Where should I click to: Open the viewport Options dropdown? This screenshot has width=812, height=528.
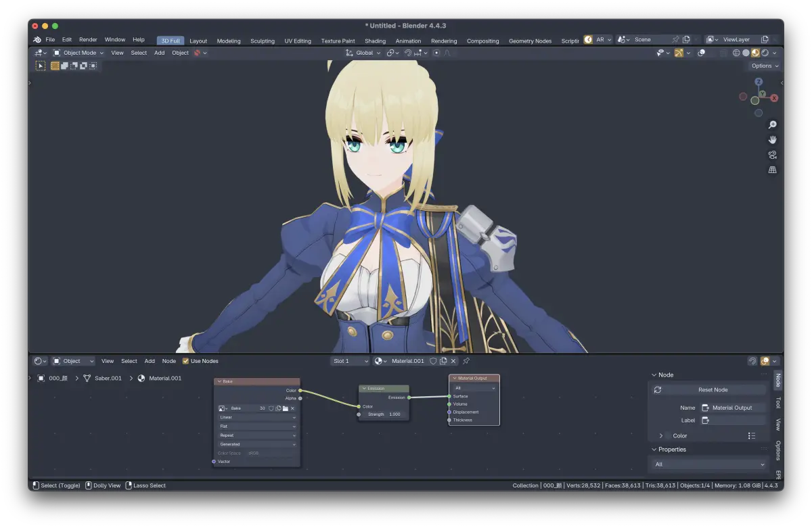point(765,66)
